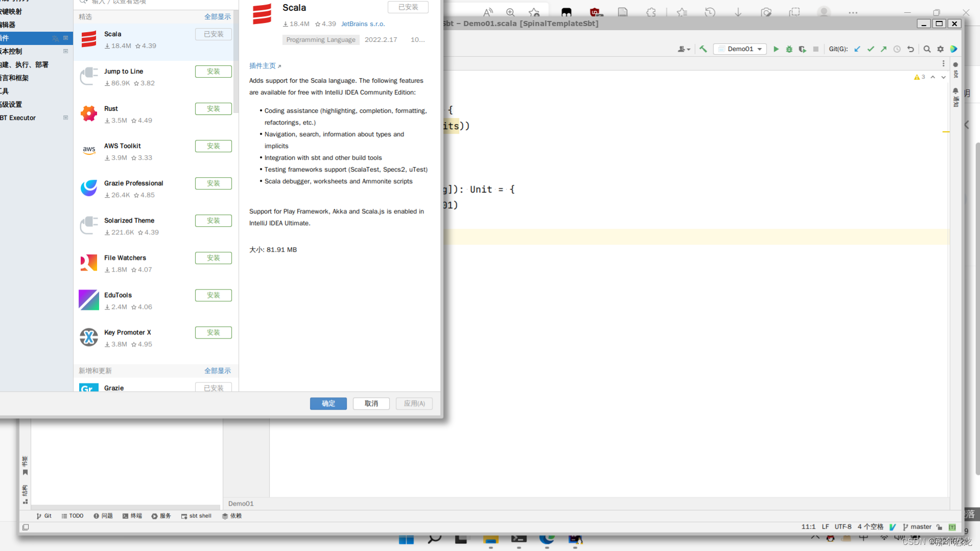The width and height of the screenshot is (980, 551).
Task: Open IDE settings gear icon
Action: [940, 49]
